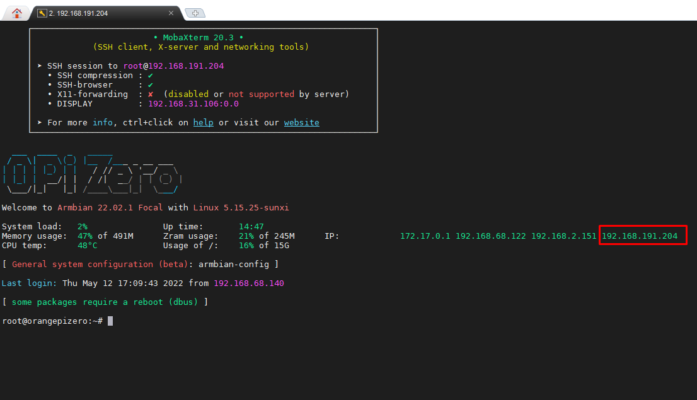The image size is (697, 400).
Task: Open the website link in the banner
Action: [301, 123]
